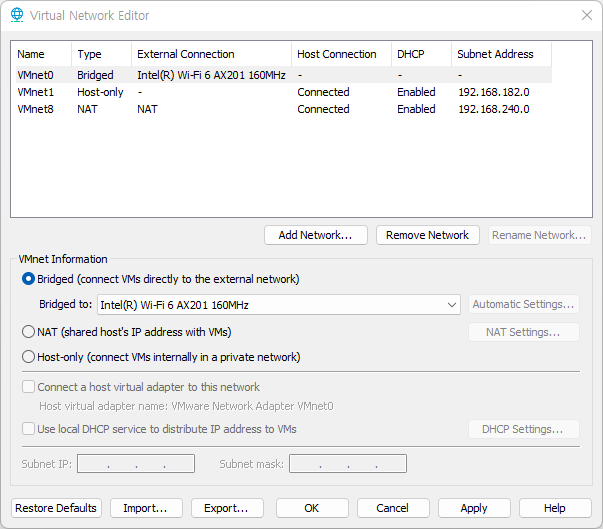Click Subnet Address column header
Screen dimensions: 603x529
point(501,54)
